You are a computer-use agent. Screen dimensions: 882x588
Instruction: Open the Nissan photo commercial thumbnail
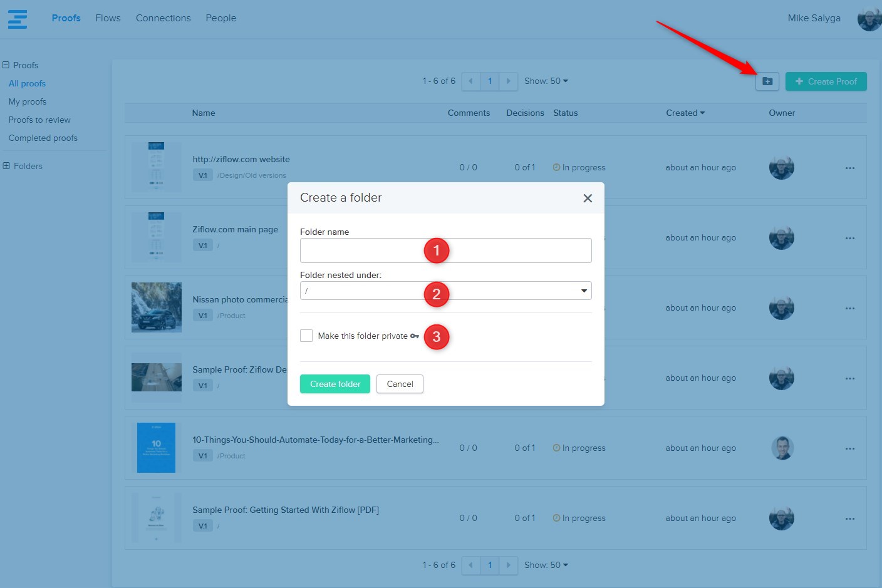tap(157, 307)
